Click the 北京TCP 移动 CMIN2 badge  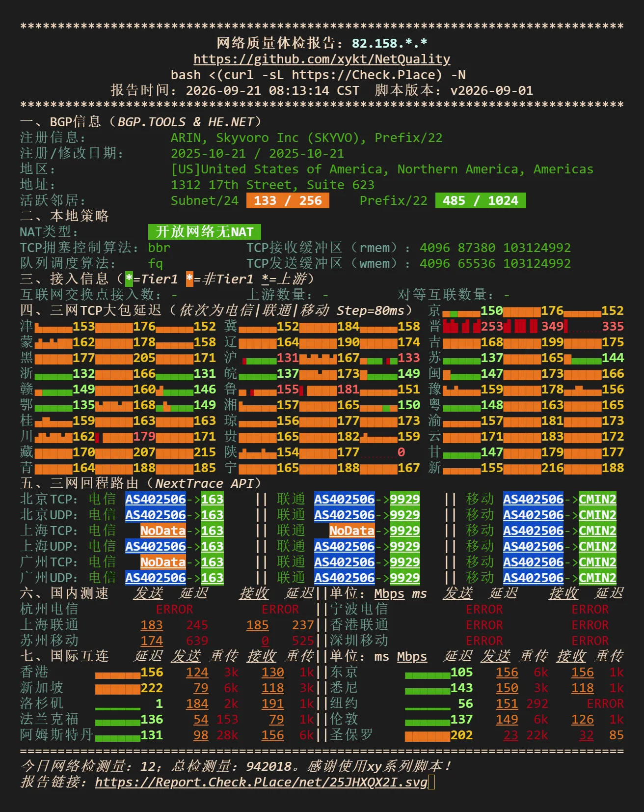(597, 499)
